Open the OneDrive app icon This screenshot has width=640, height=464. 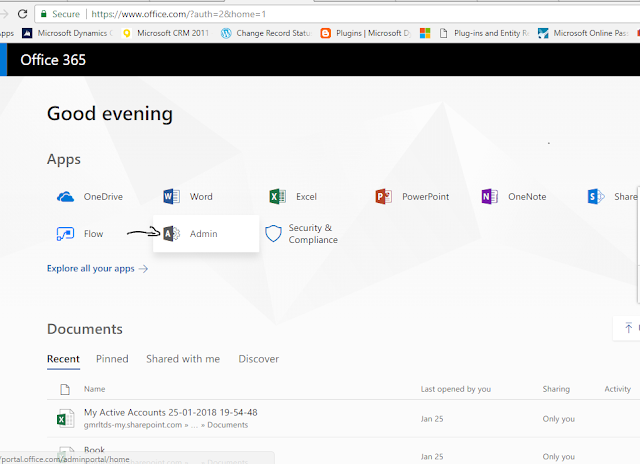65,197
